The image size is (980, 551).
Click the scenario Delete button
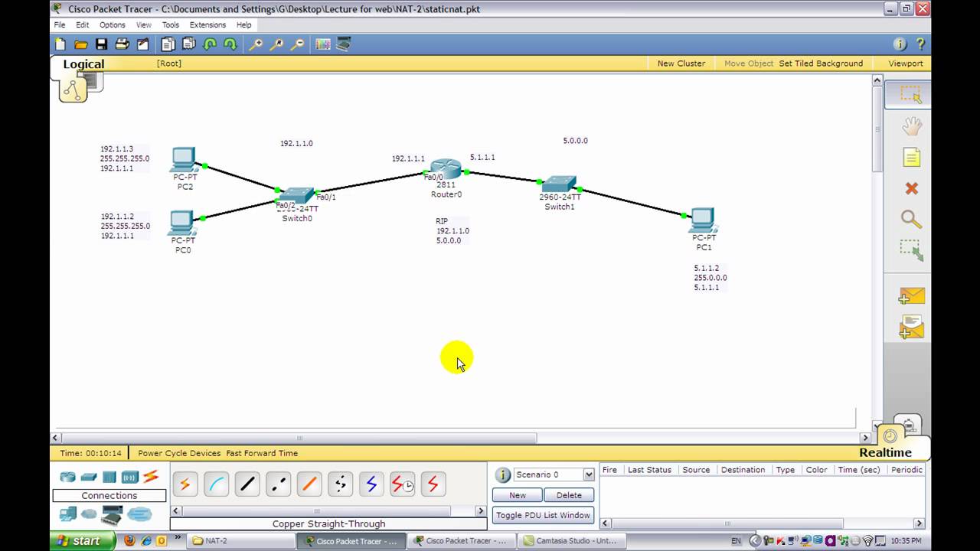[569, 495]
